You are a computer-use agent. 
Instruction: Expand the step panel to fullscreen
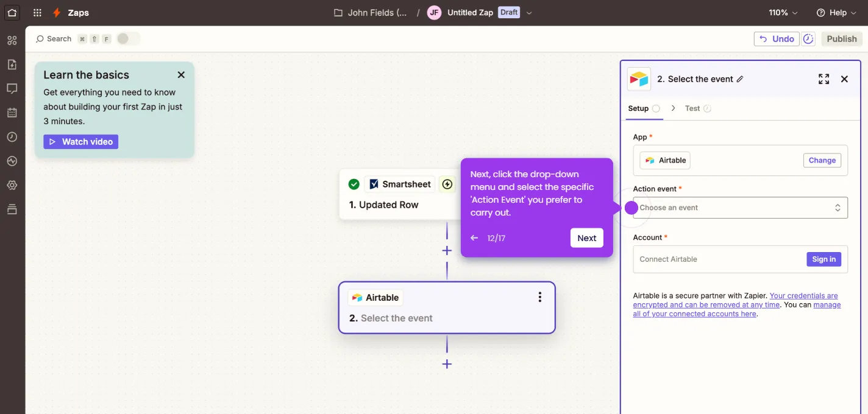click(824, 79)
